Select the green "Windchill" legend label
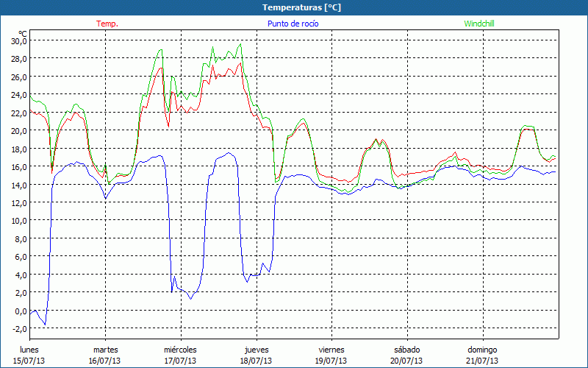588x368 pixels. (x=478, y=24)
